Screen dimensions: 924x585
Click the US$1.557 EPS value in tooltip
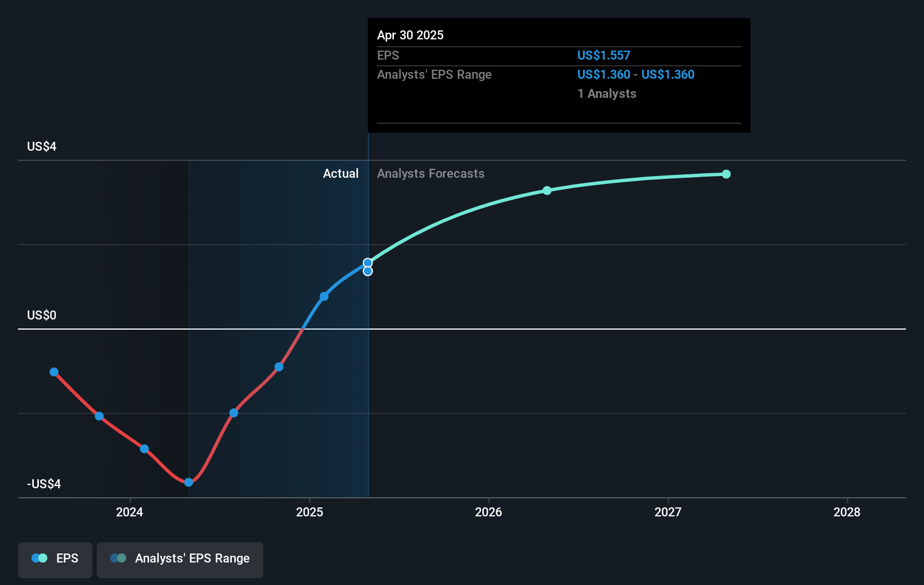[604, 55]
